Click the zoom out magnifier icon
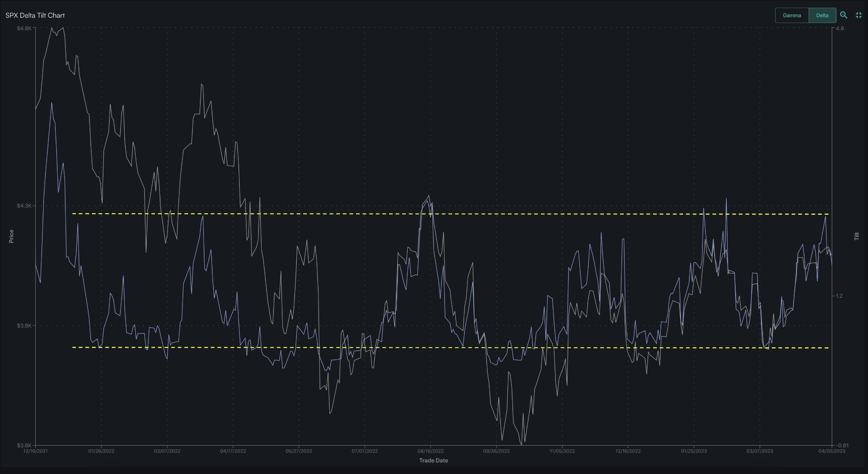 tap(843, 15)
